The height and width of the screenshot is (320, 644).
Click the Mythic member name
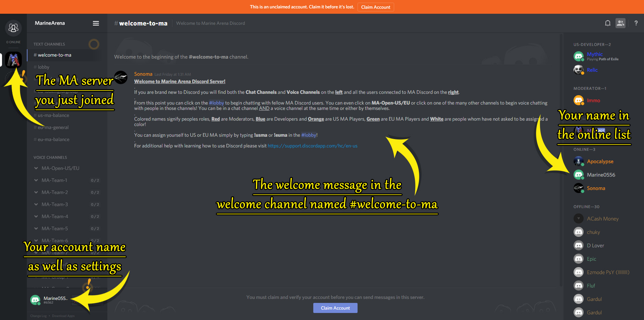pyautogui.click(x=595, y=54)
